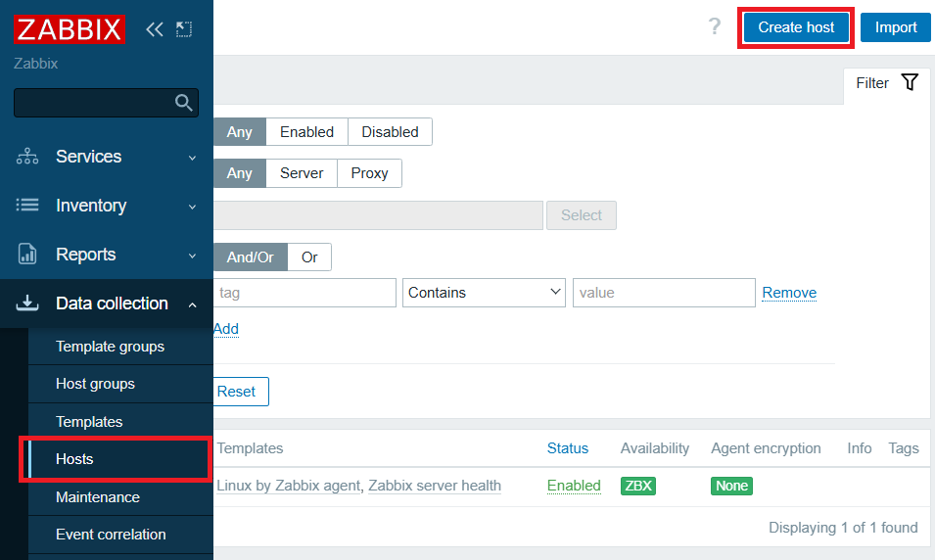Click the Remove tag link
The image size is (935, 560).
click(x=789, y=293)
